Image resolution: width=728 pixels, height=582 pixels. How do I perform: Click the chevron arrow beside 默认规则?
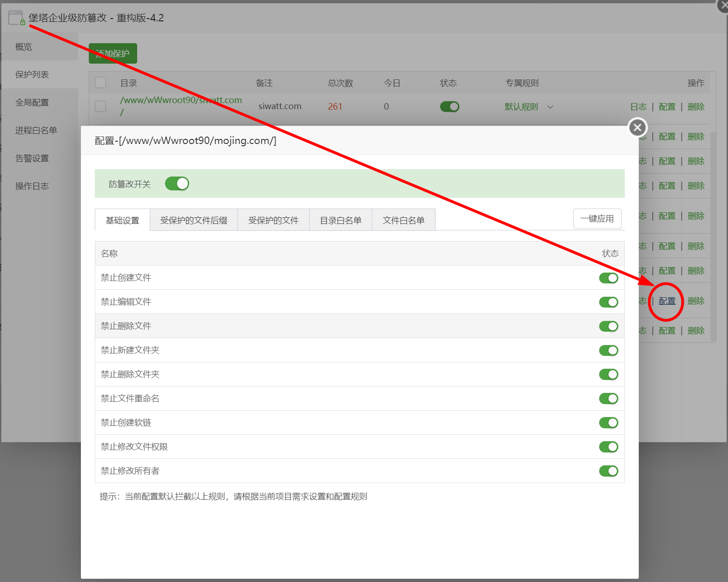[x=550, y=107]
